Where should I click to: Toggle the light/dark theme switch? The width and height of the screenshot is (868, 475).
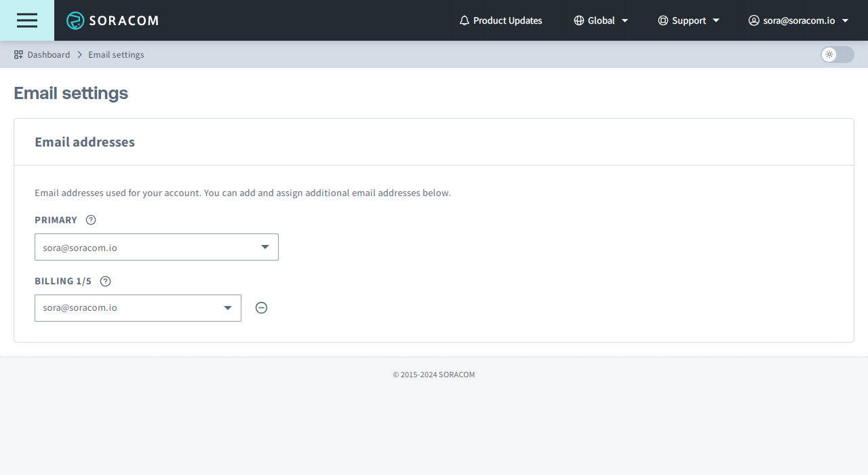[837, 54]
